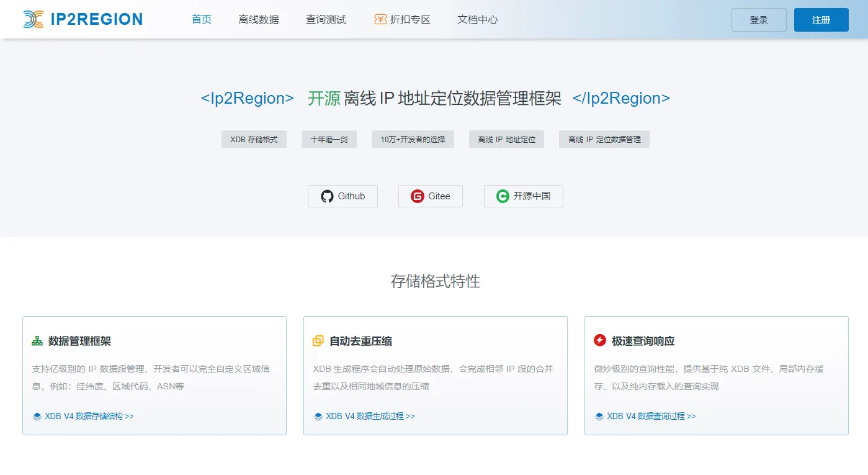Click the 微妙级别的查询性能 description
The image size is (868, 475).
(x=709, y=378)
